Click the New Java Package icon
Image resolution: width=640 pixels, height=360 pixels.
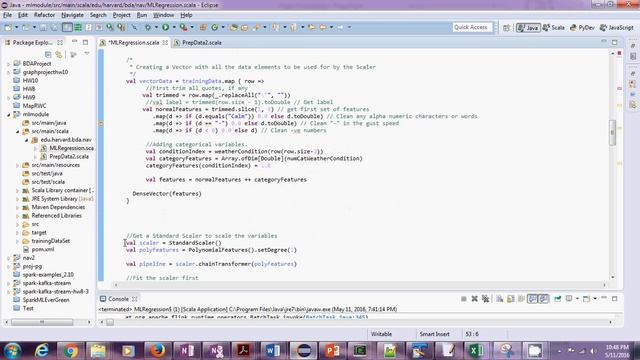[x=203, y=27]
